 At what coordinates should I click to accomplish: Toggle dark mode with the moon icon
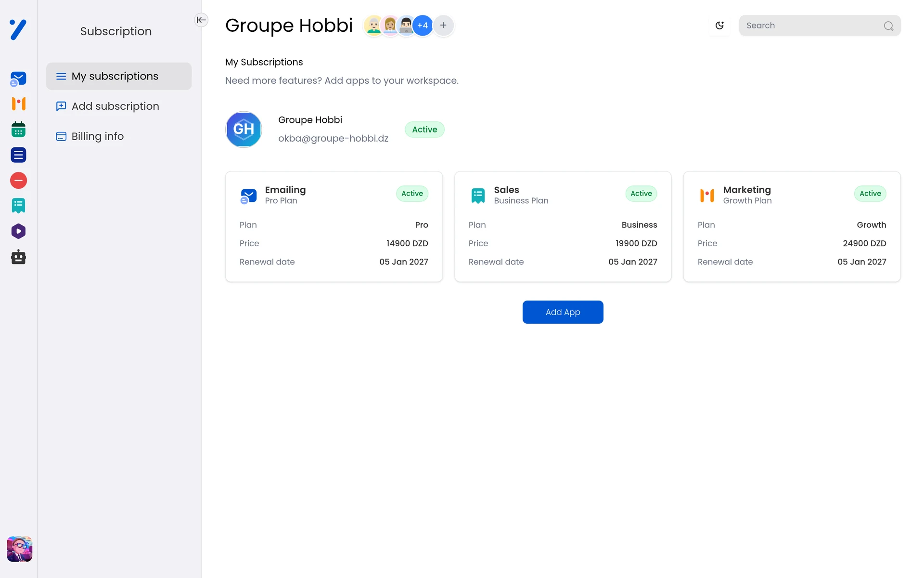coord(719,26)
